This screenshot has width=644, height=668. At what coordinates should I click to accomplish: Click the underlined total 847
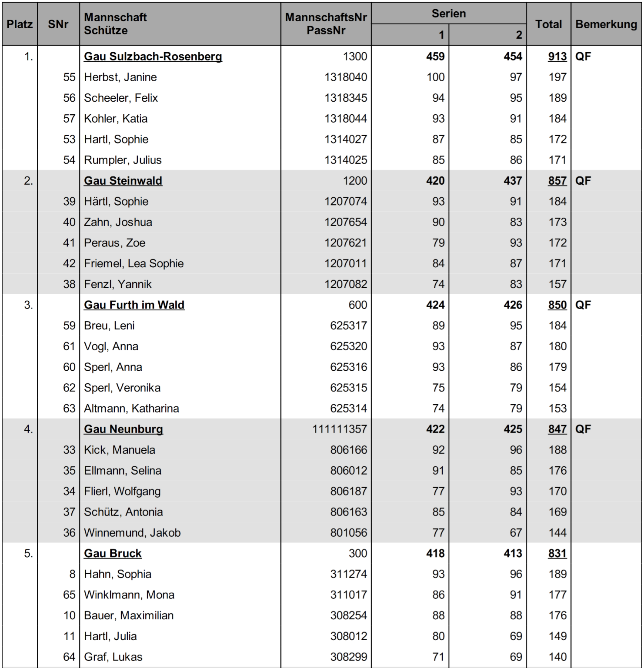pos(557,429)
